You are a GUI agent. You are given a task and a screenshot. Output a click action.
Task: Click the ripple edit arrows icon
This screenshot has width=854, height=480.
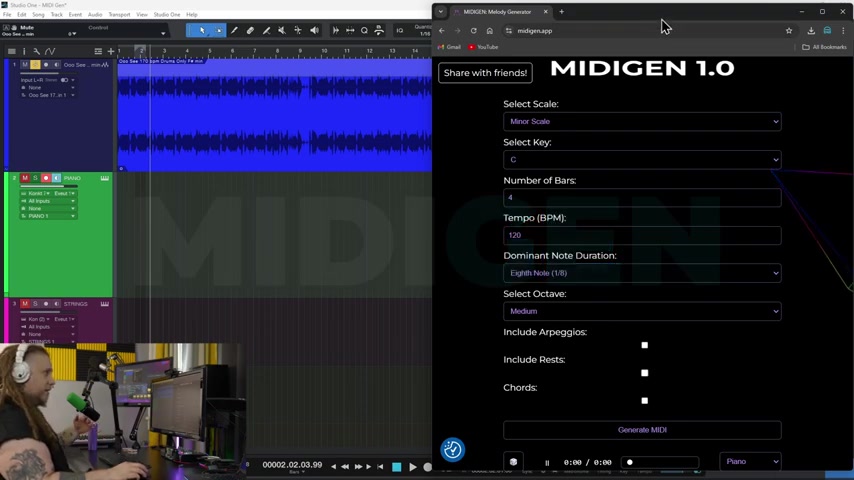350,31
